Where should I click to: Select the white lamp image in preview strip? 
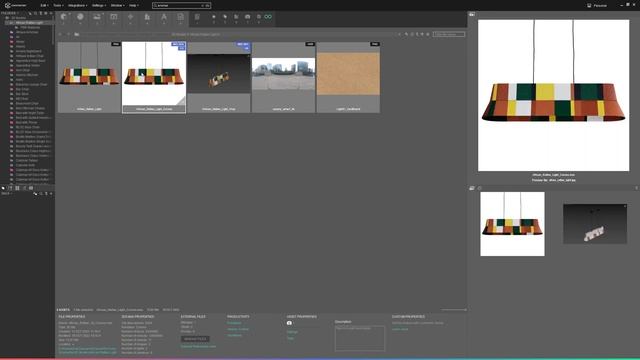(x=512, y=224)
